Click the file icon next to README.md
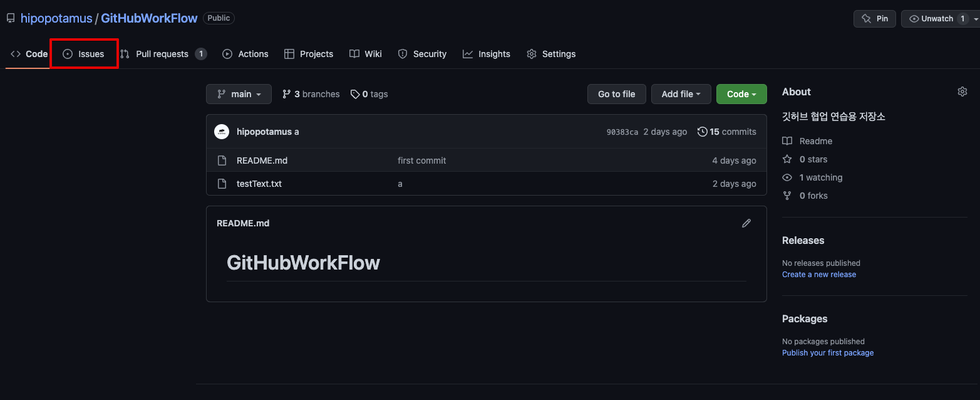Image resolution: width=980 pixels, height=400 pixels. click(x=222, y=161)
